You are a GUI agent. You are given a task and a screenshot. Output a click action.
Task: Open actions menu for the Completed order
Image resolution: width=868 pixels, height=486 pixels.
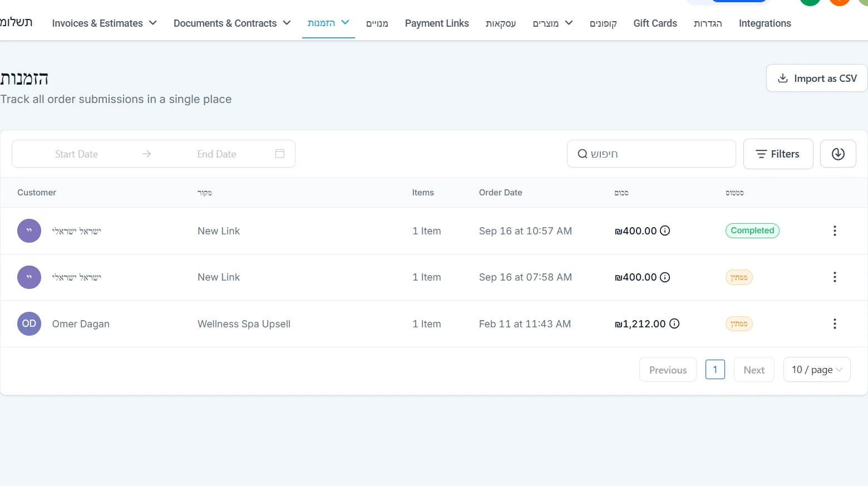[x=835, y=230]
